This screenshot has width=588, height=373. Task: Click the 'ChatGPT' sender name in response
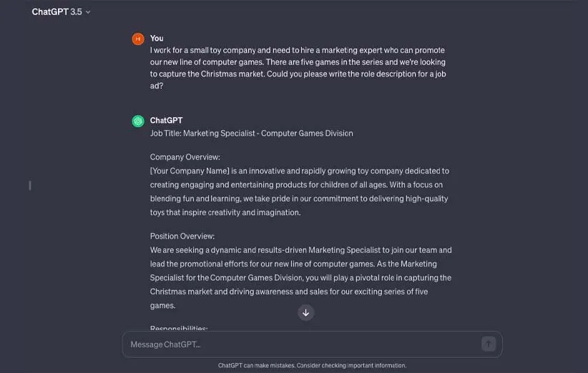click(166, 120)
